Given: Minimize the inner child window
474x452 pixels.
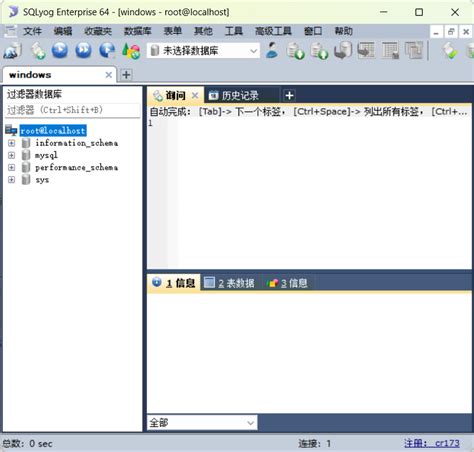Looking at the screenshot, I should click(436, 32).
